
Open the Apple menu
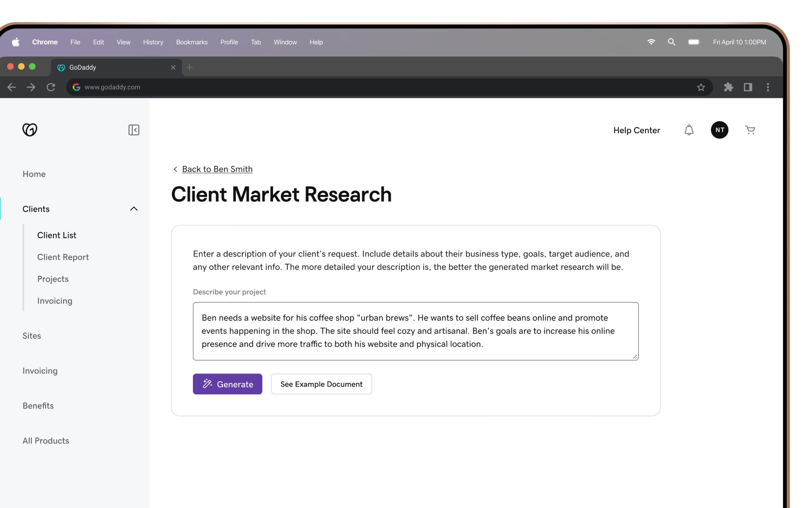point(16,42)
